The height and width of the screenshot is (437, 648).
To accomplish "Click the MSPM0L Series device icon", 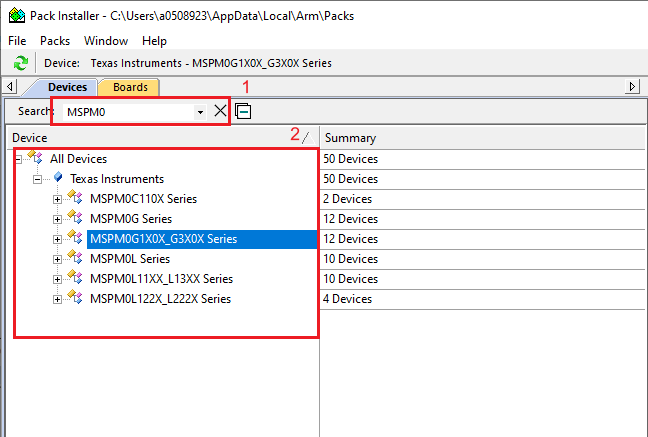I will coord(75,258).
